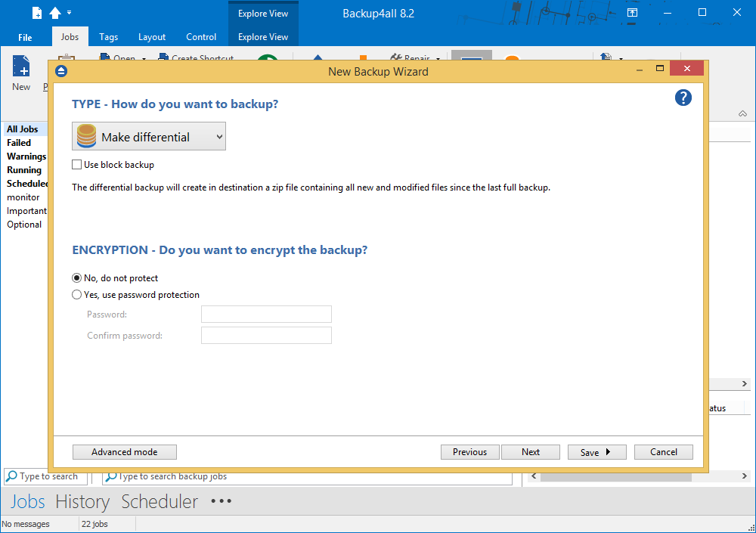Click the new document quick access icon
Viewport: 756px width, 533px height.
(36, 13)
